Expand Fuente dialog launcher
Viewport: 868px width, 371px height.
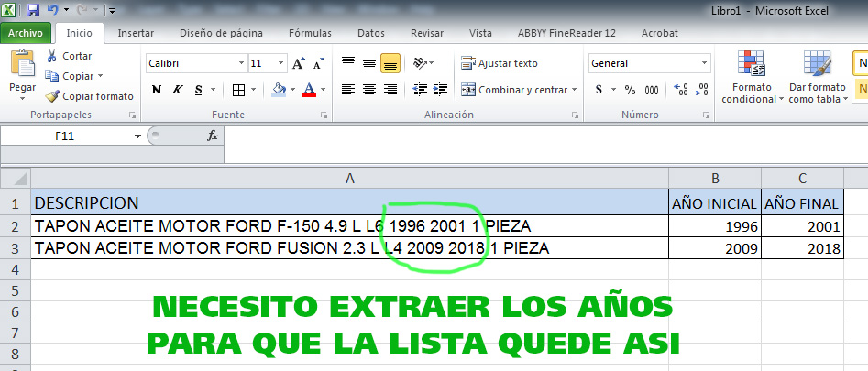(x=324, y=115)
